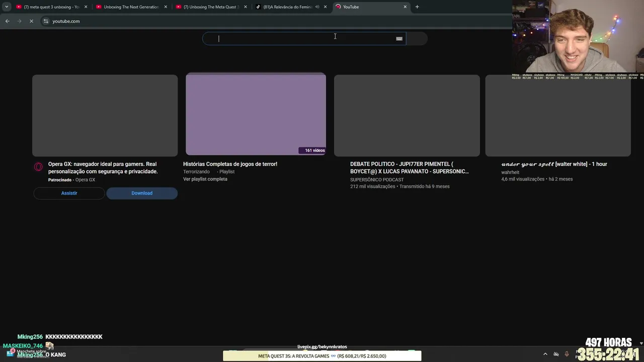Close the "Unboxing The Meta Quest" tab
Image resolution: width=644 pixels, height=362 pixels.
pos(246,7)
